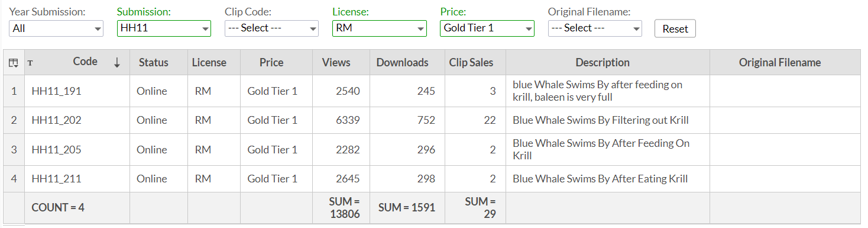Select the HH11_202 code cell

tap(77, 120)
